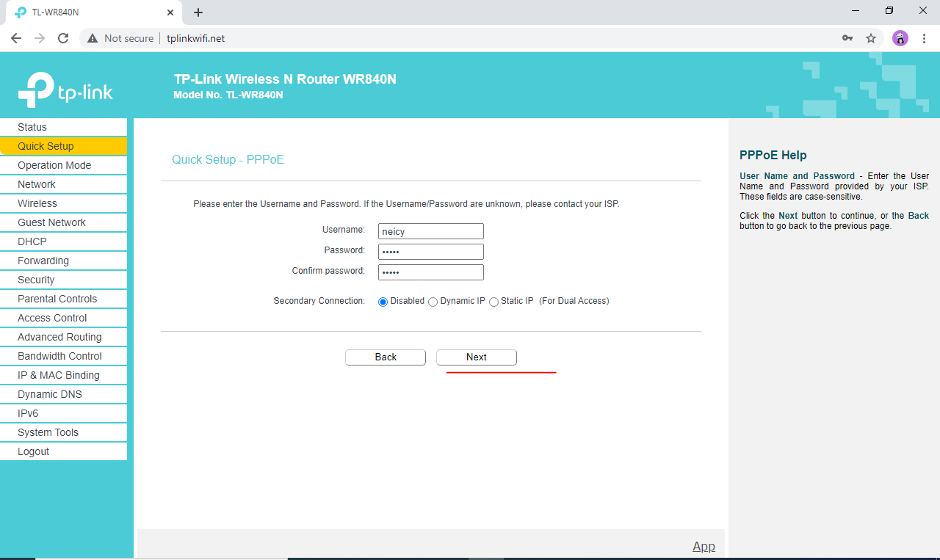940x560 pixels.
Task: Open the Quick Setup menu item
Action: point(64,146)
